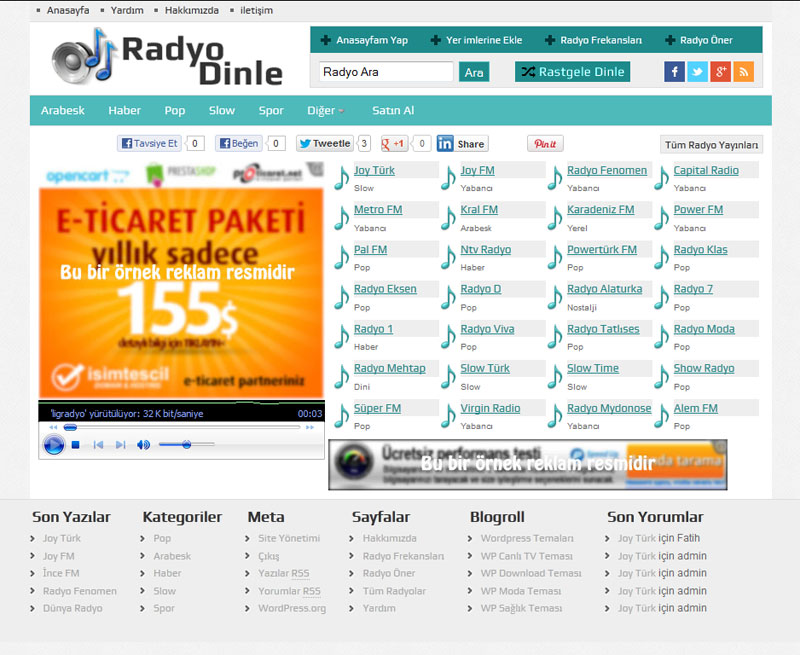Click the music note beside Kral FM

448,218
